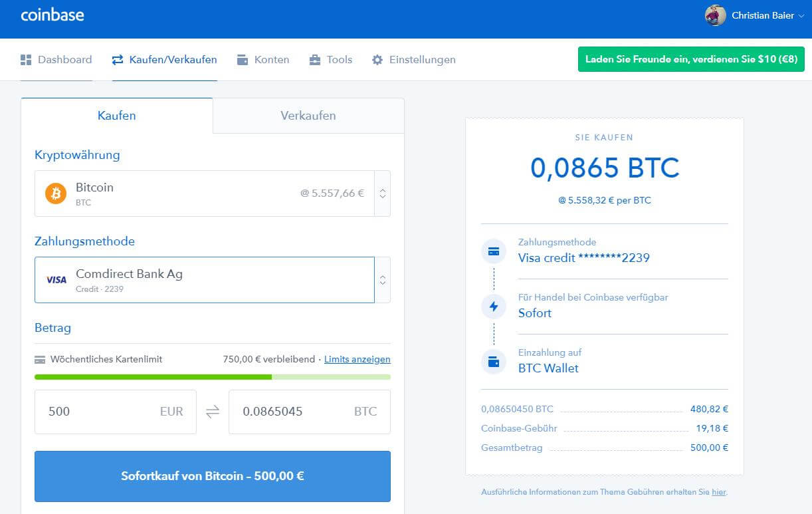Expand the cryptocurrency dropdown arrows

click(x=383, y=193)
